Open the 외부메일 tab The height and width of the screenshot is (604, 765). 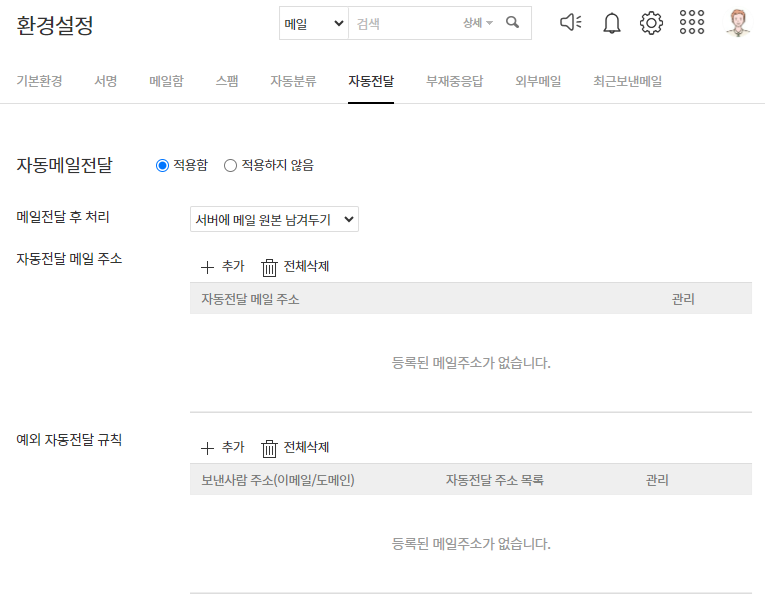click(538, 82)
